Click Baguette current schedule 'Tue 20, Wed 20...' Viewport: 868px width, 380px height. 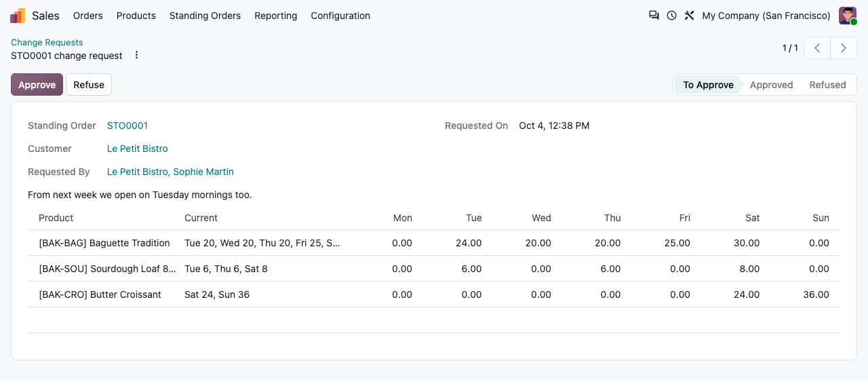tap(262, 243)
